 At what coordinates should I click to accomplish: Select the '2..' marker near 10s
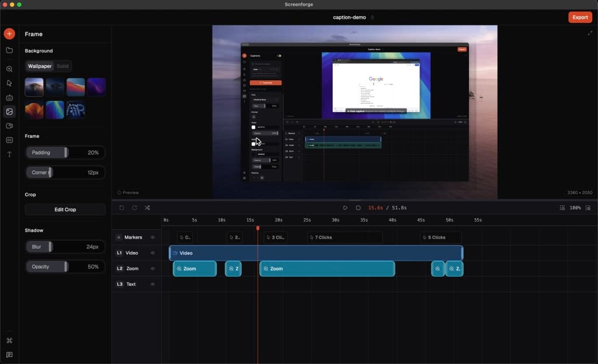coord(235,237)
